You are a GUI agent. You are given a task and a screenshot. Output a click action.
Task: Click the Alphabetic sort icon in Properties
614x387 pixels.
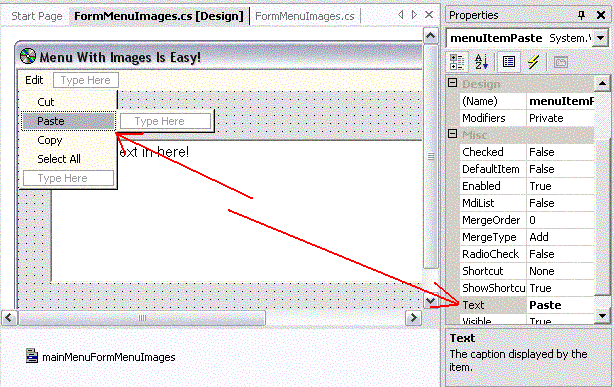click(x=481, y=62)
